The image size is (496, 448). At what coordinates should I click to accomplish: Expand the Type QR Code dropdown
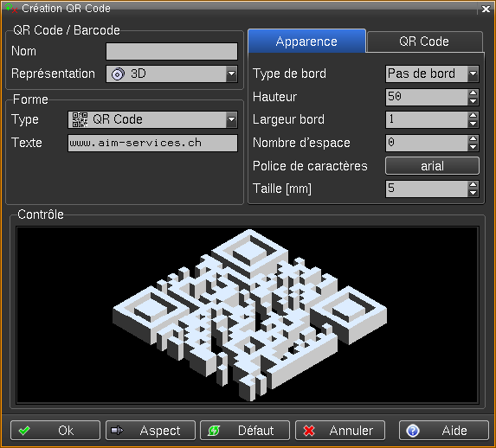231,119
